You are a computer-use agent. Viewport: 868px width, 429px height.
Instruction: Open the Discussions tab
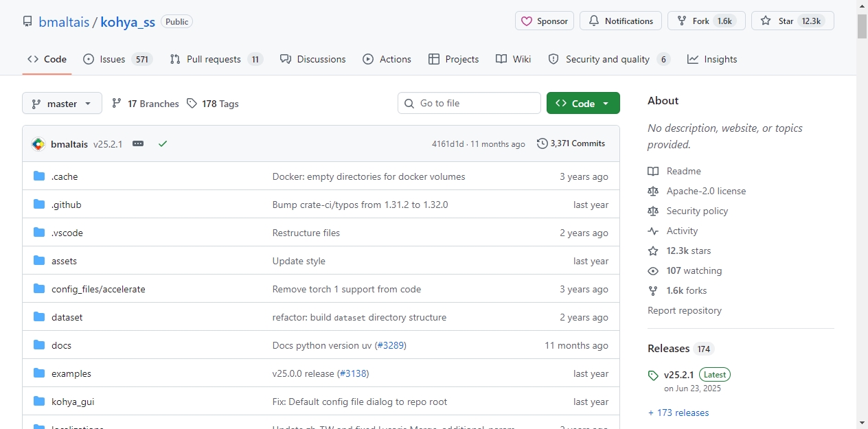click(312, 59)
